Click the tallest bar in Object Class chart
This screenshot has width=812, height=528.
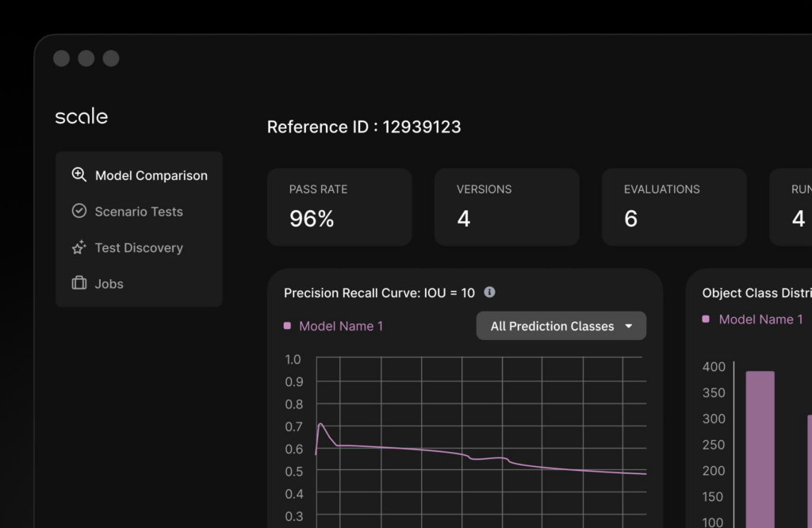(760, 450)
